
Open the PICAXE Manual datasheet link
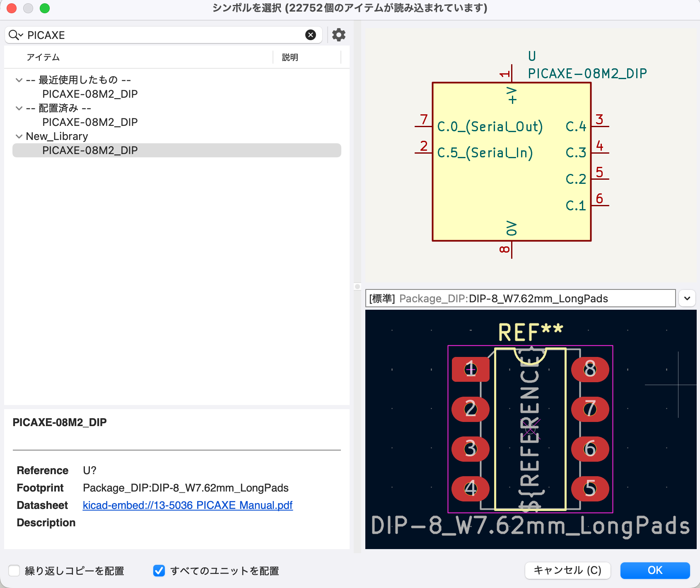(x=188, y=505)
